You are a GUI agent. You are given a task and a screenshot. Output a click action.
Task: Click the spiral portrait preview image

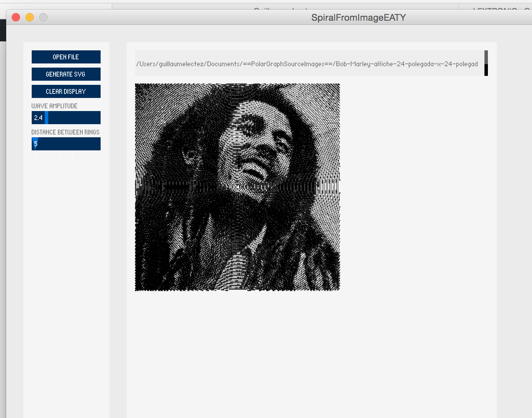[x=237, y=187]
